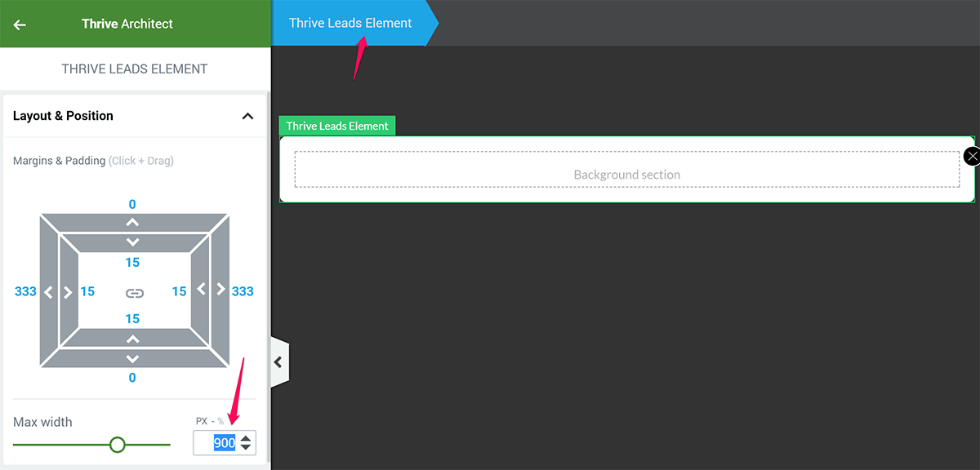Collapse the sidebar with the left chevron tab
Viewport: 980px width, 470px height.
click(x=279, y=361)
